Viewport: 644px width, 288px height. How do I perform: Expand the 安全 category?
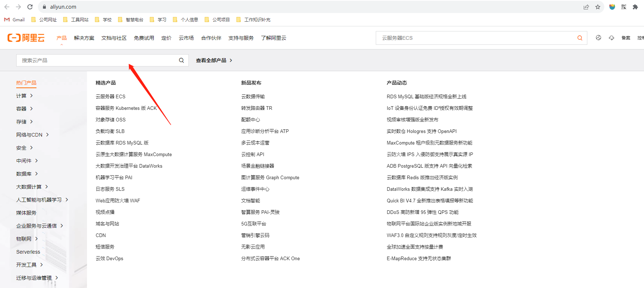[x=25, y=148]
